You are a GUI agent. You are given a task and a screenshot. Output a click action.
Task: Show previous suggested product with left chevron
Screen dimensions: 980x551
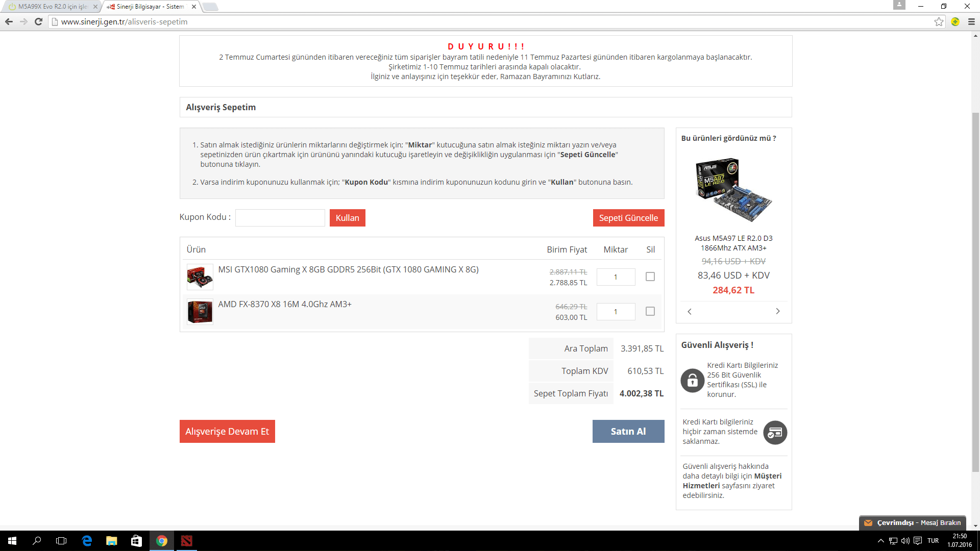(690, 311)
